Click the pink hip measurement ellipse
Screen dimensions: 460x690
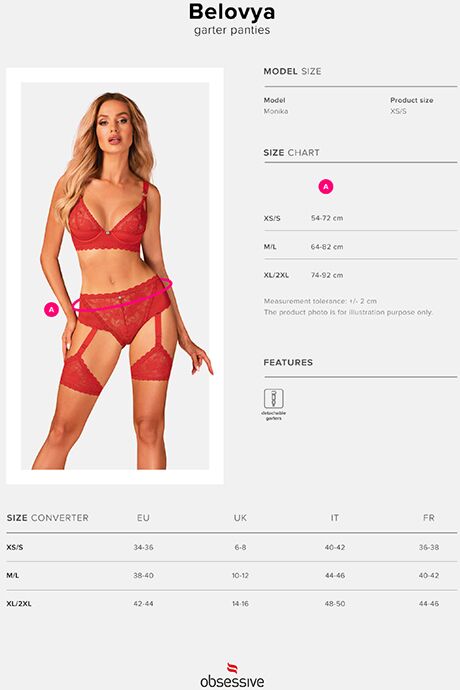[x=122, y=294]
